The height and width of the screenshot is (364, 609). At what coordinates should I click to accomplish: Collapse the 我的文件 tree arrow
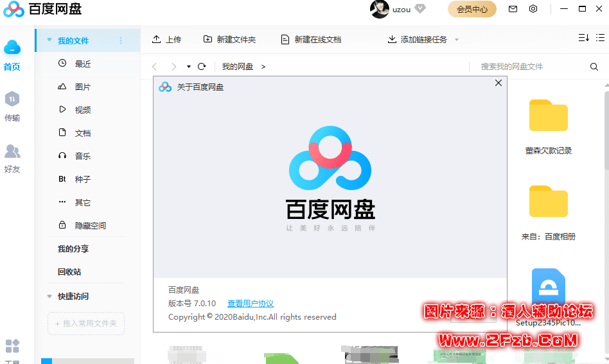49,40
